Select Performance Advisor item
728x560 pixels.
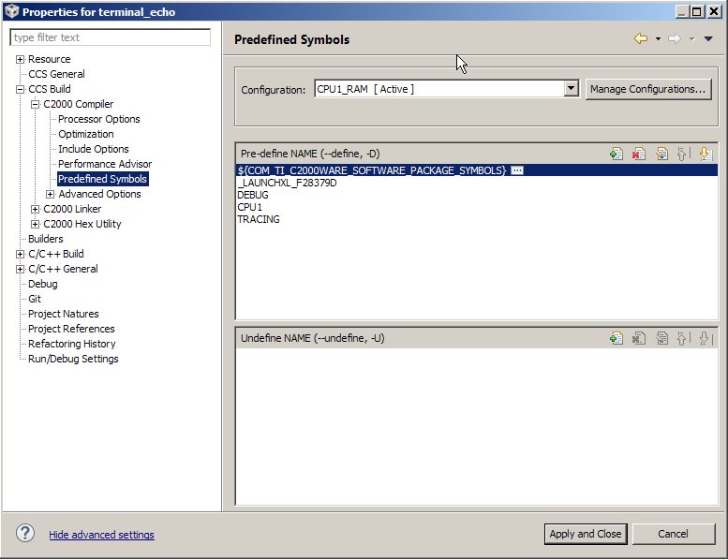pos(105,164)
